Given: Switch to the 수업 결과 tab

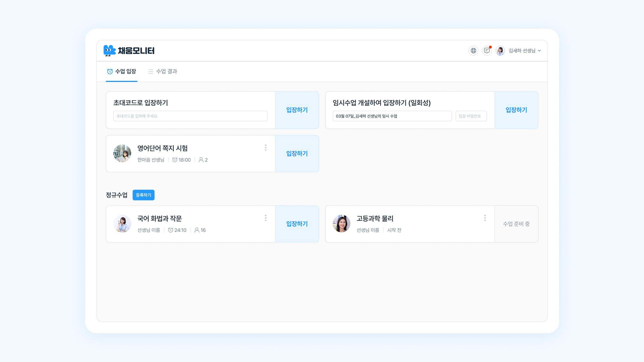Looking at the screenshot, I should tap(163, 72).
